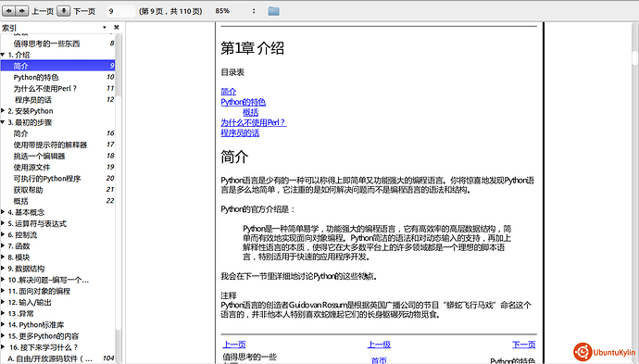This screenshot has height=364, width=639.
Task: Expand the 5. 运算符与表达式 tree node
Action: pos(3,223)
